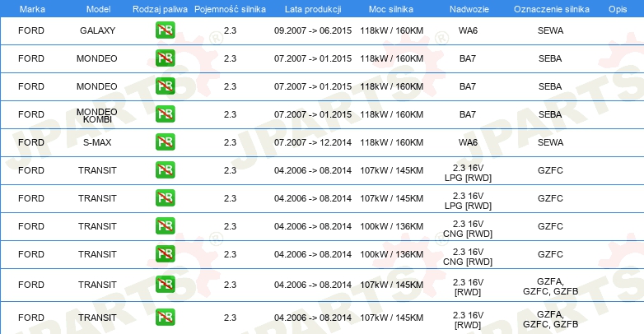Screen dimensions: 644x334
Task: Click the fuel icon in the first TRANSIT LPG row
Action: [x=165, y=169]
